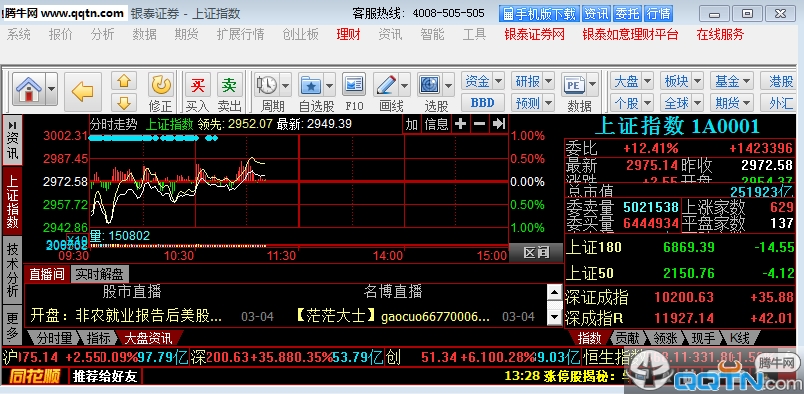The height and width of the screenshot is (394, 804).
Task: Expand the 自选股 dropdown arrow
Action: [329, 85]
